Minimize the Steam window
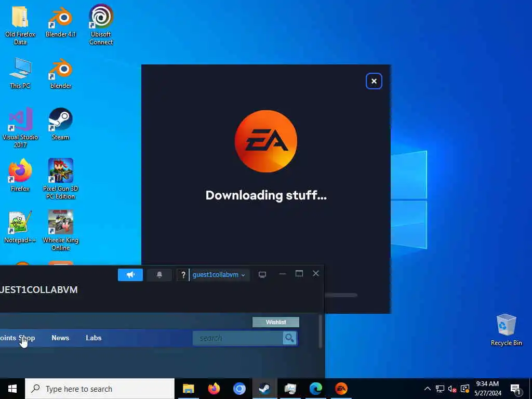This screenshot has height=399, width=532. 282,274
